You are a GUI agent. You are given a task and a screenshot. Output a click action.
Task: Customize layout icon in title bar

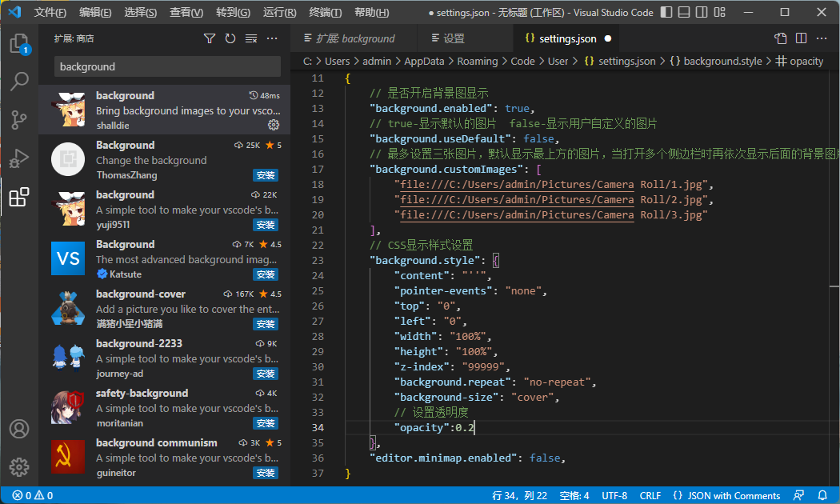(719, 12)
